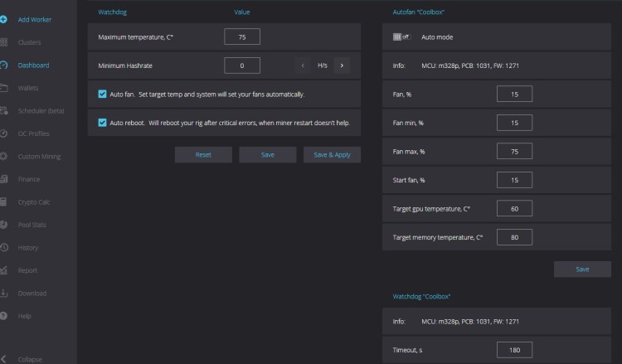The width and height of the screenshot is (622, 364).
Task: Click the right arrow beside H/s unit
Action: (342, 65)
